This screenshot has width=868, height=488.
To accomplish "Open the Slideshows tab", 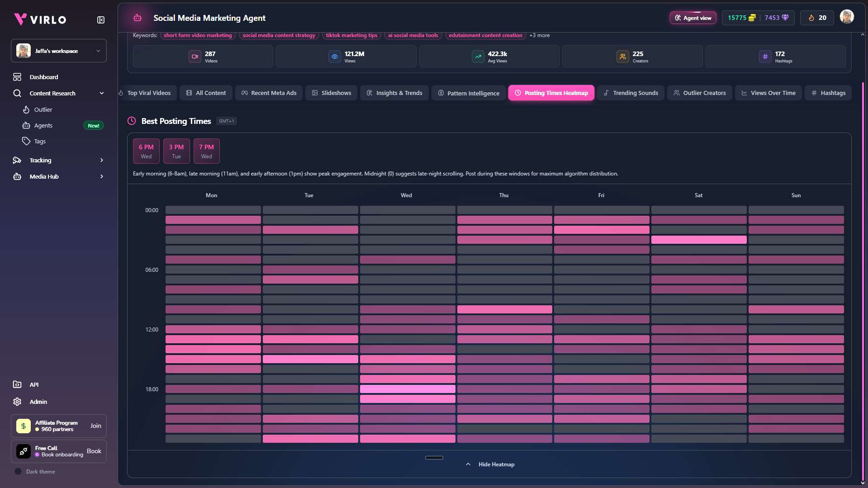I will [331, 93].
